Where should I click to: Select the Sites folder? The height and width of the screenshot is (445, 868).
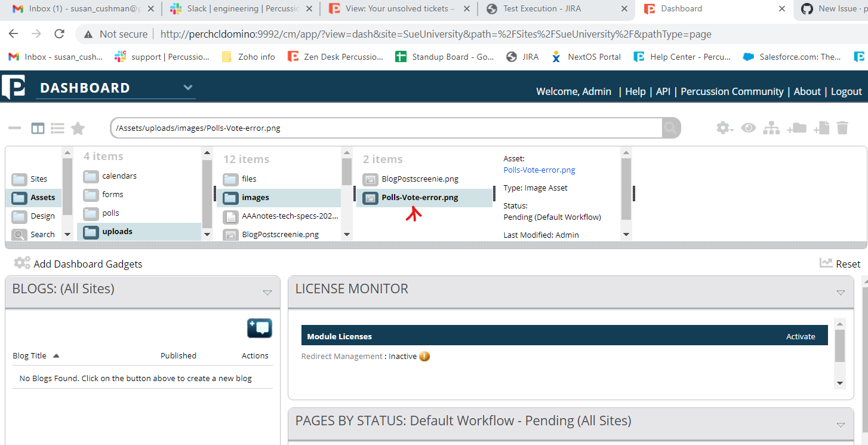coord(33,179)
